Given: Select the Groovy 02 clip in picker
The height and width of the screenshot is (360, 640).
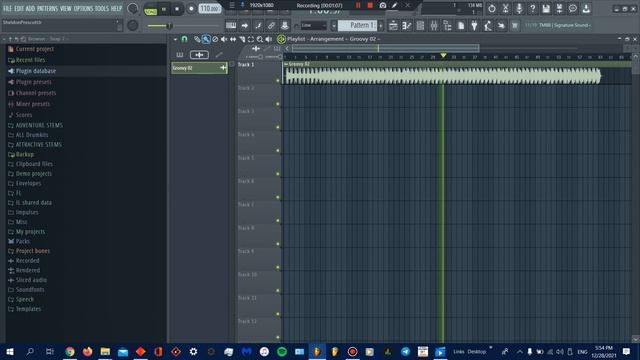Looking at the screenshot, I should pos(199,68).
